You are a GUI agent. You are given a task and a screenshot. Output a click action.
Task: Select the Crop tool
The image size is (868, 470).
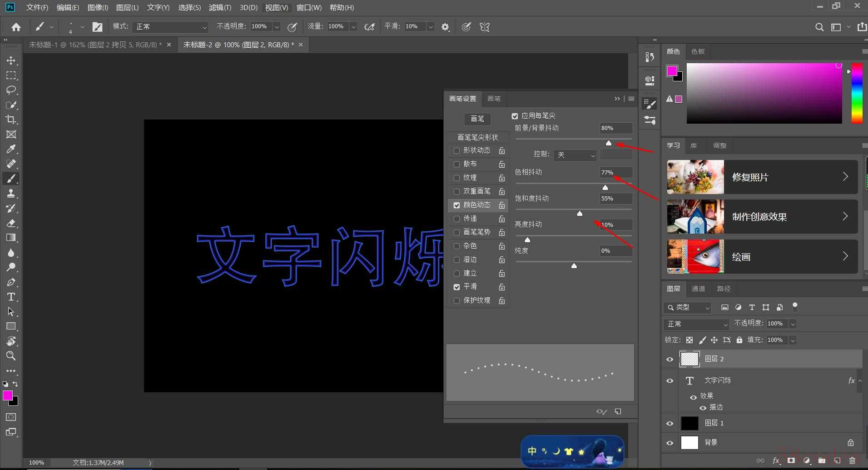tap(11, 120)
